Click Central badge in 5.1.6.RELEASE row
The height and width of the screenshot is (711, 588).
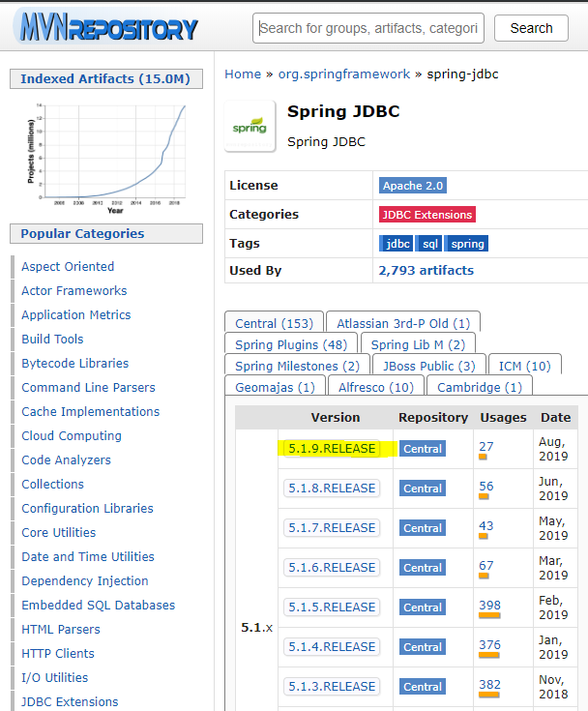(422, 568)
